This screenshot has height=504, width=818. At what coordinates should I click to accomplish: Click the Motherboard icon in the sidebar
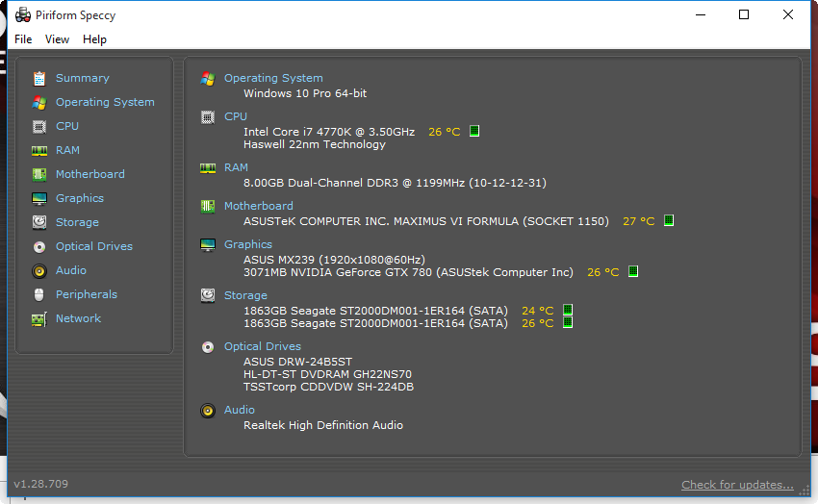pos(39,174)
